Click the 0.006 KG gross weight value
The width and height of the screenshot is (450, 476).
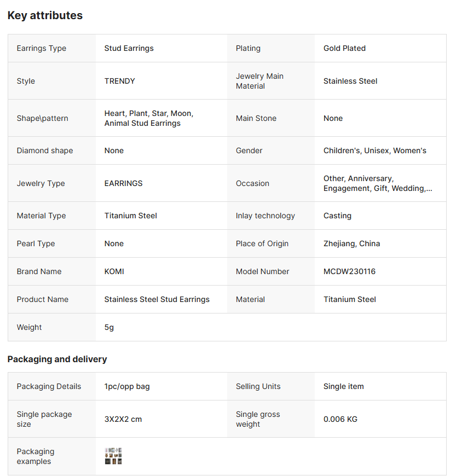click(x=340, y=419)
